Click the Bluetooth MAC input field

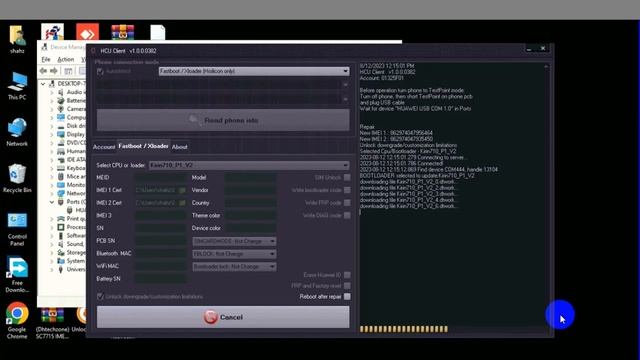[161, 254]
